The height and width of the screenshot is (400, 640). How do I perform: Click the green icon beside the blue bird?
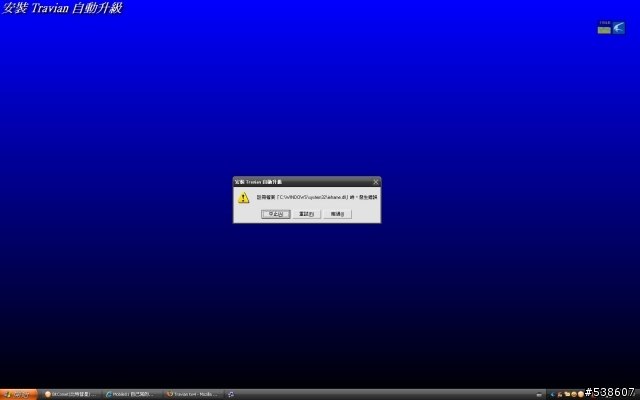[x=604, y=28]
